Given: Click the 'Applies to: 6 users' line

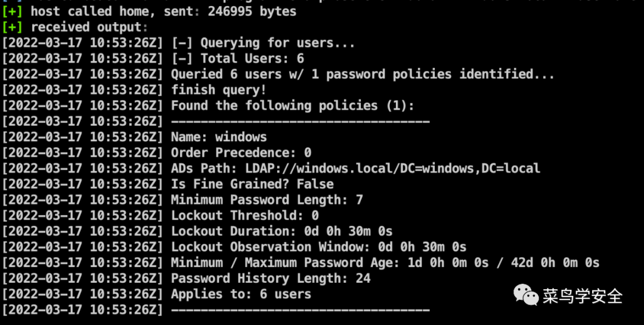Looking at the screenshot, I should [241, 294].
